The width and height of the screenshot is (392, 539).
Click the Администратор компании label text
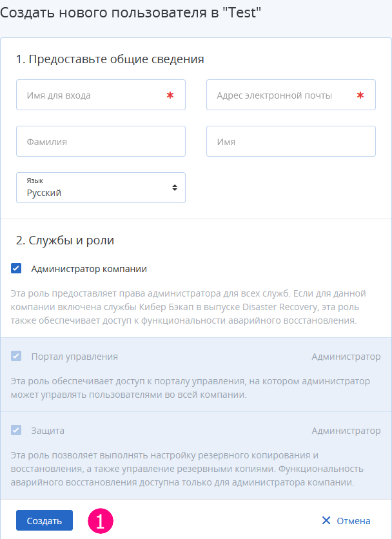(89, 269)
